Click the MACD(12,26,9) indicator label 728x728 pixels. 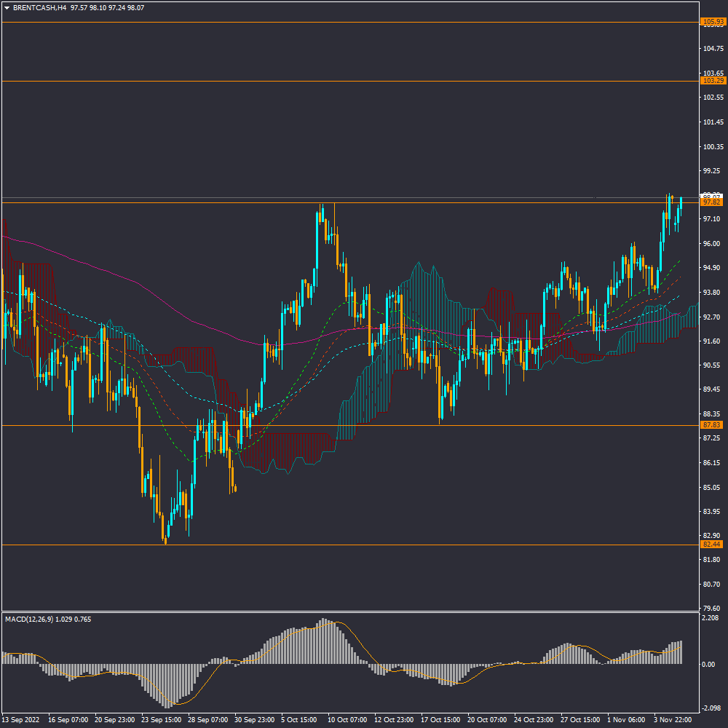point(29,619)
